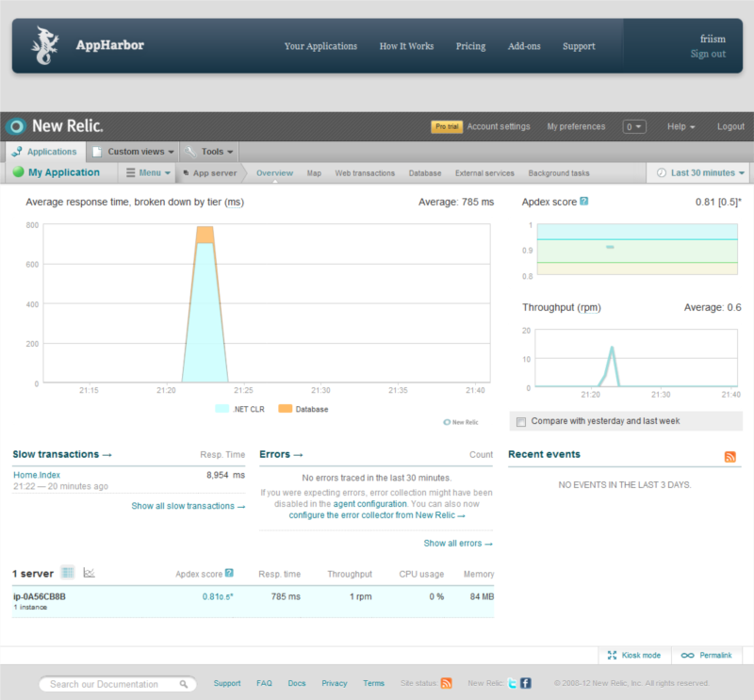Screen dimensions: 754x700
Task: Sign out of AppHarbor
Action: (x=709, y=54)
